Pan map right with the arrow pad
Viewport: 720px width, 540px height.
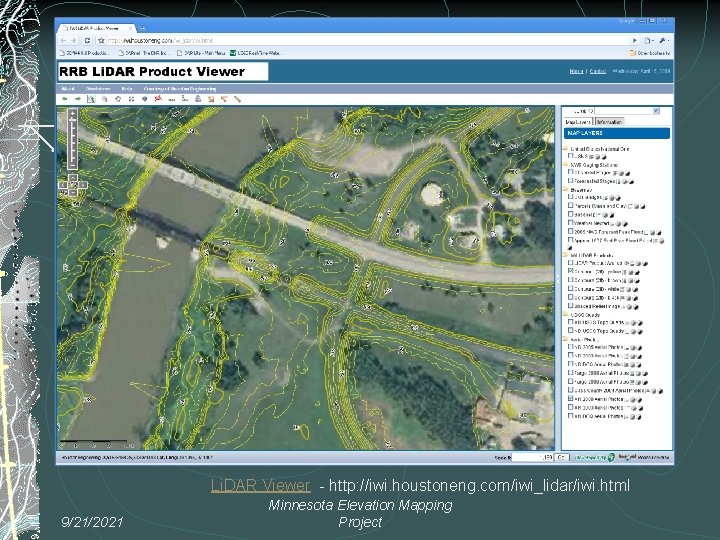click(x=83, y=185)
